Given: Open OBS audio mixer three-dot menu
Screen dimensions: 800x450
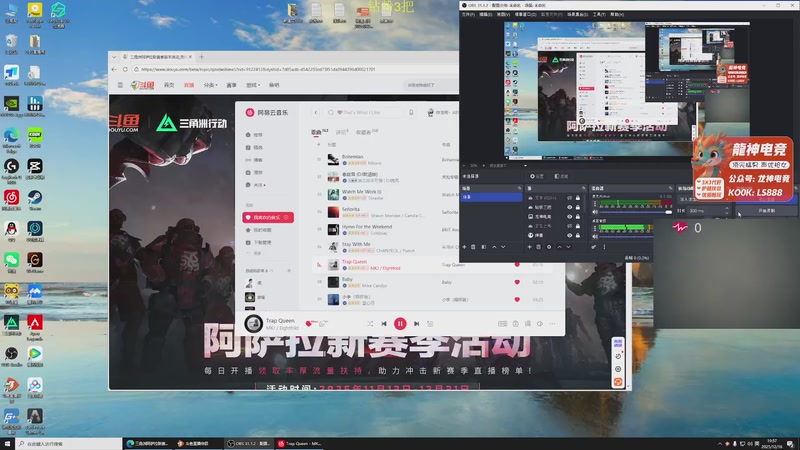Looking at the screenshot, I should tap(605, 247).
